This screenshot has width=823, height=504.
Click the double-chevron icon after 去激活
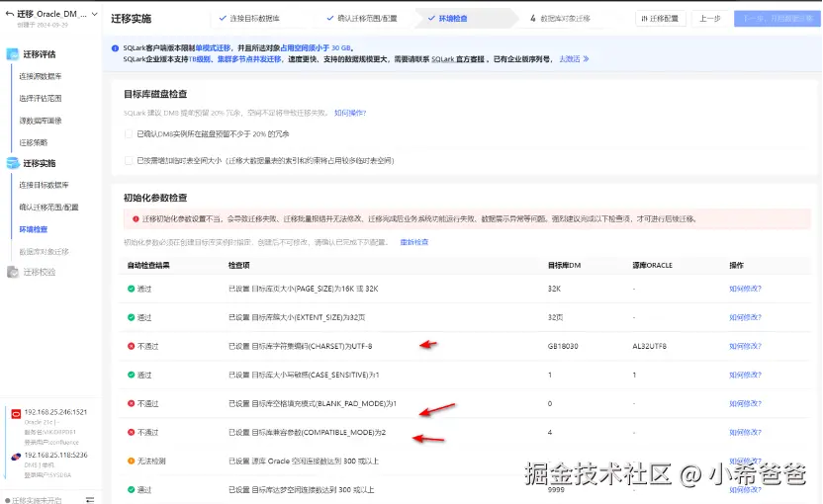pos(586,58)
